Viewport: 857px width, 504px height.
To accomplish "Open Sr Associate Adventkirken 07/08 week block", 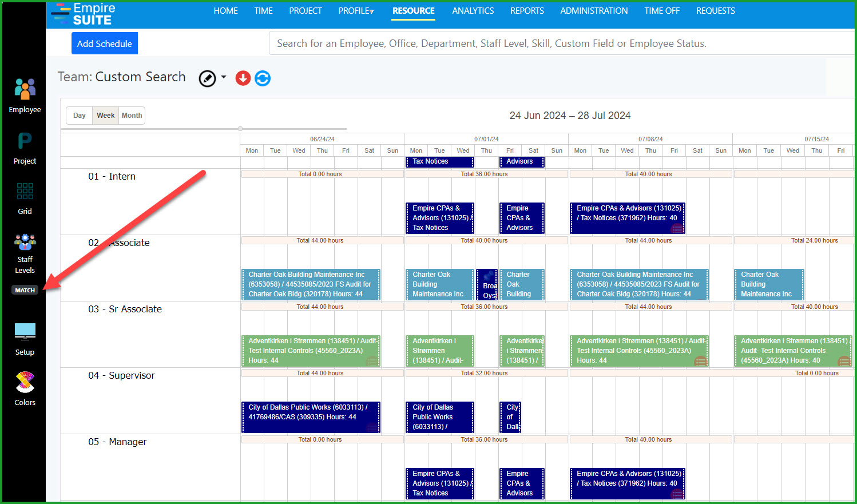I will (x=639, y=351).
